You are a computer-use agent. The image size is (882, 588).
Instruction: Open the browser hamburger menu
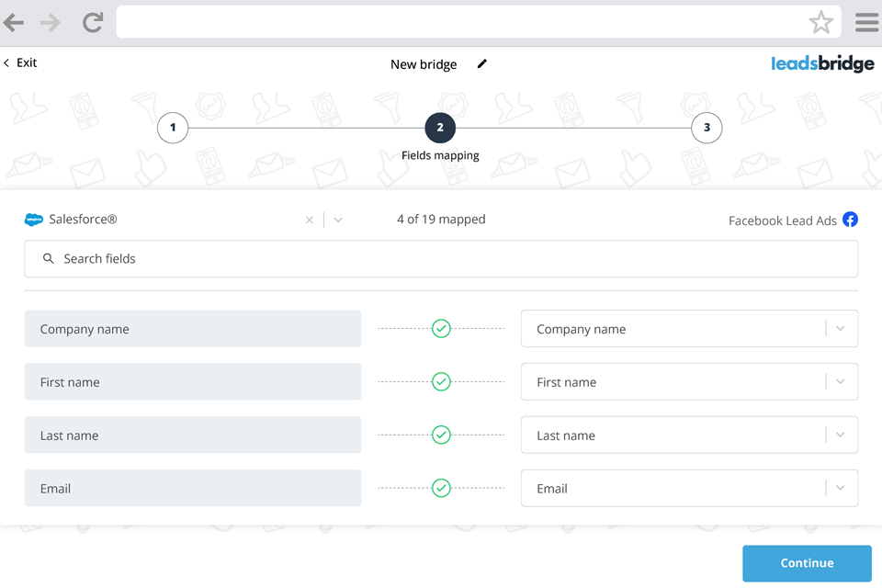point(866,23)
